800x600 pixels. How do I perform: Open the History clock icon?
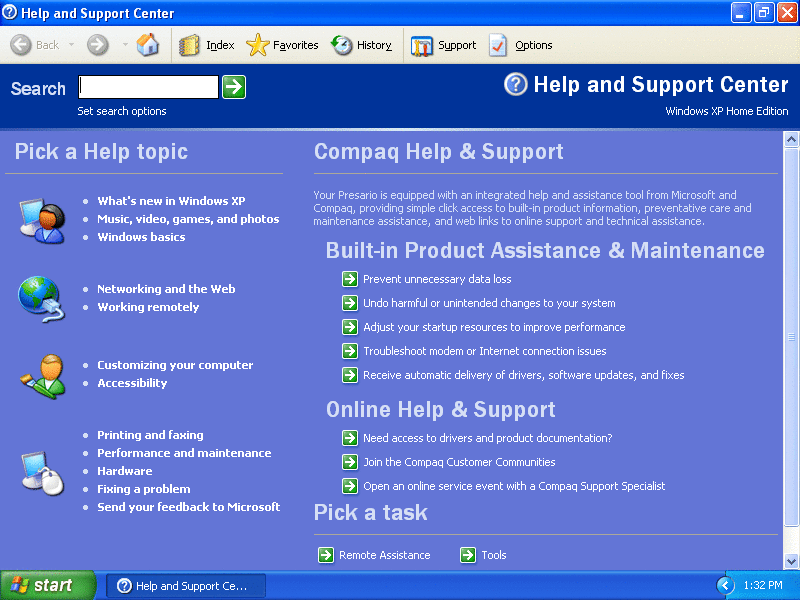[x=341, y=45]
